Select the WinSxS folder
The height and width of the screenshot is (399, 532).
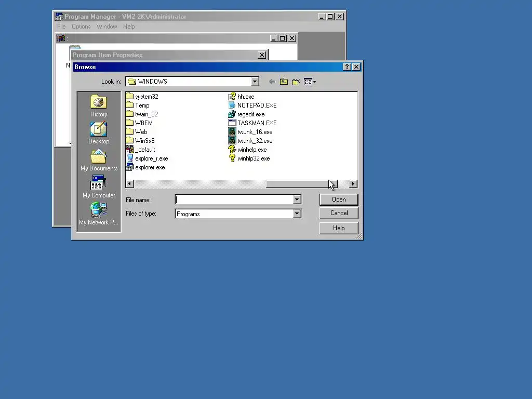coord(140,141)
